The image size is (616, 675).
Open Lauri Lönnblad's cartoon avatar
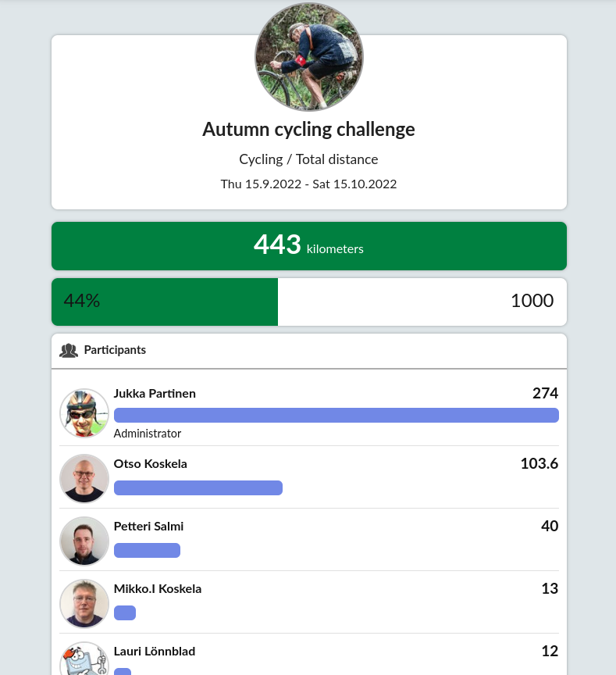click(x=84, y=659)
